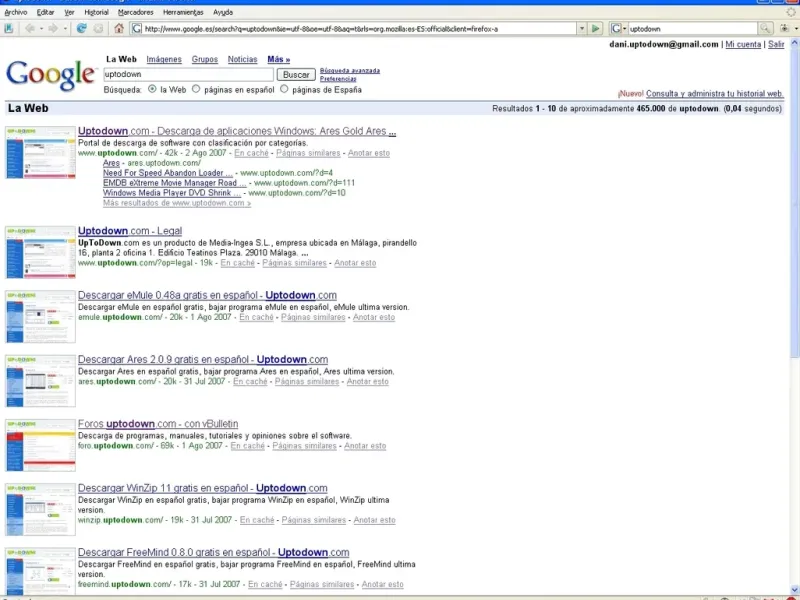The height and width of the screenshot is (600, 800).
Task: Open 'EMDB eXtreme Movie Manager Road' sitelink
Action: point(174,183)
